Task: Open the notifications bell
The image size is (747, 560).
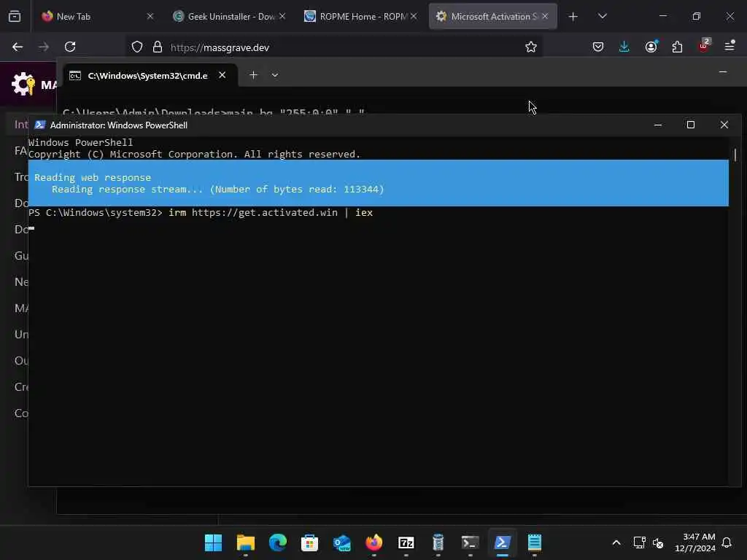Action: tap(727, 542)
